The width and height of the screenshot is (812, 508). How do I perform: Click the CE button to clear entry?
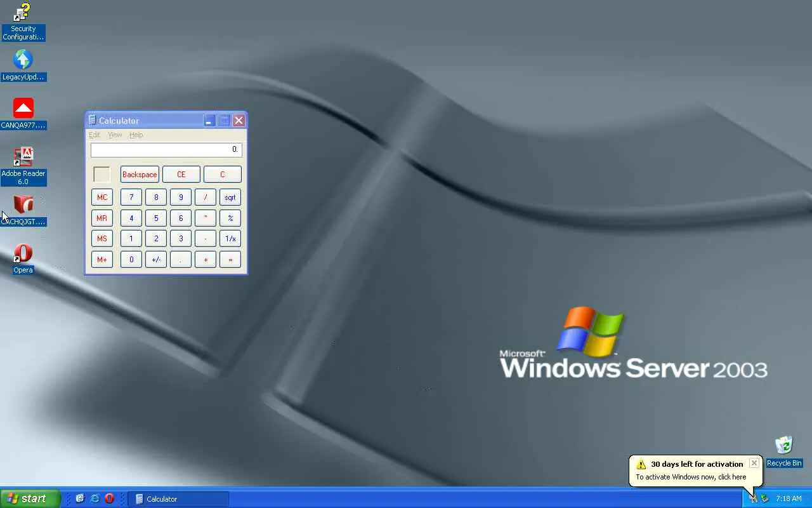(x=181, y=175)
